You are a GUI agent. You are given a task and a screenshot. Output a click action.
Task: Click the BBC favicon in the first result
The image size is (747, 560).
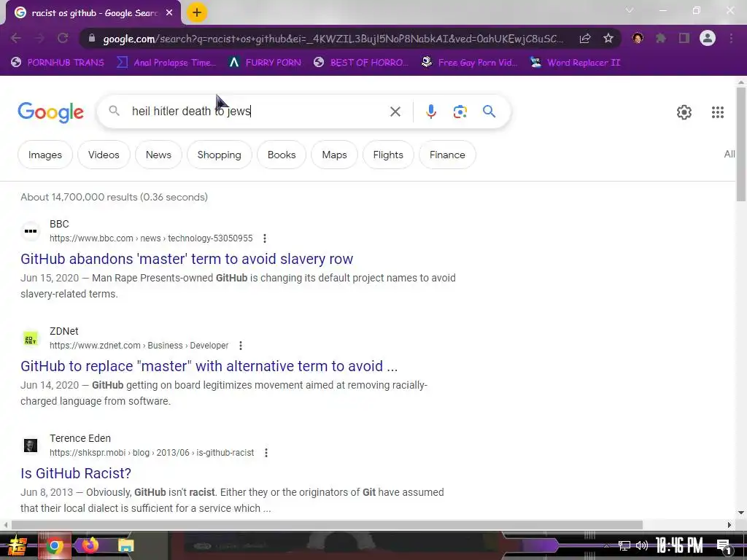coord(31,231)
